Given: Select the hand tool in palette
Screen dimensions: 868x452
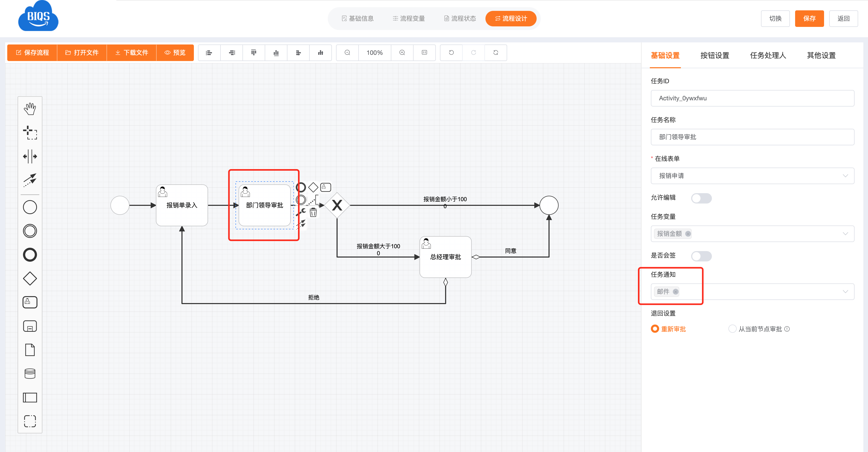Looking at the screenshot, I should (30, 109).
